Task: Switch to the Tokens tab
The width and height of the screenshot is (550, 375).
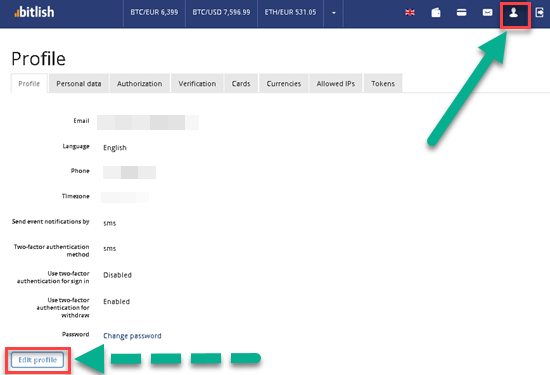Action: click(x=383, y=83)
